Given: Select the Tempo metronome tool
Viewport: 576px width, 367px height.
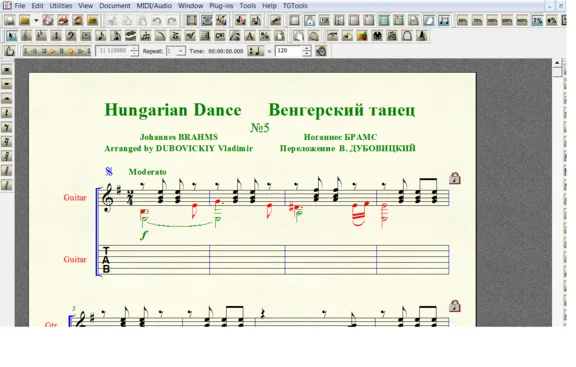Looking at the screenshot, I should [x=422, y=36].
